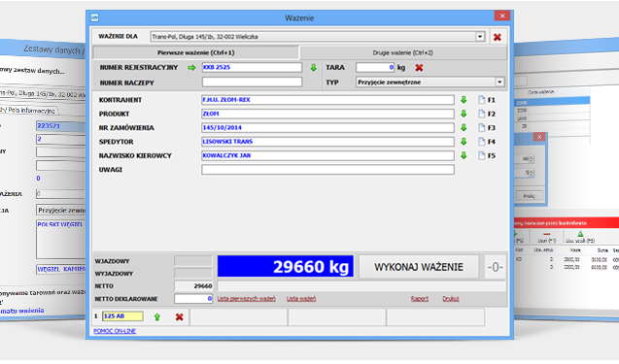Screen dimensions: 619x364
Task: Click the yellow 125 AB field
Action: coord(122,315)
